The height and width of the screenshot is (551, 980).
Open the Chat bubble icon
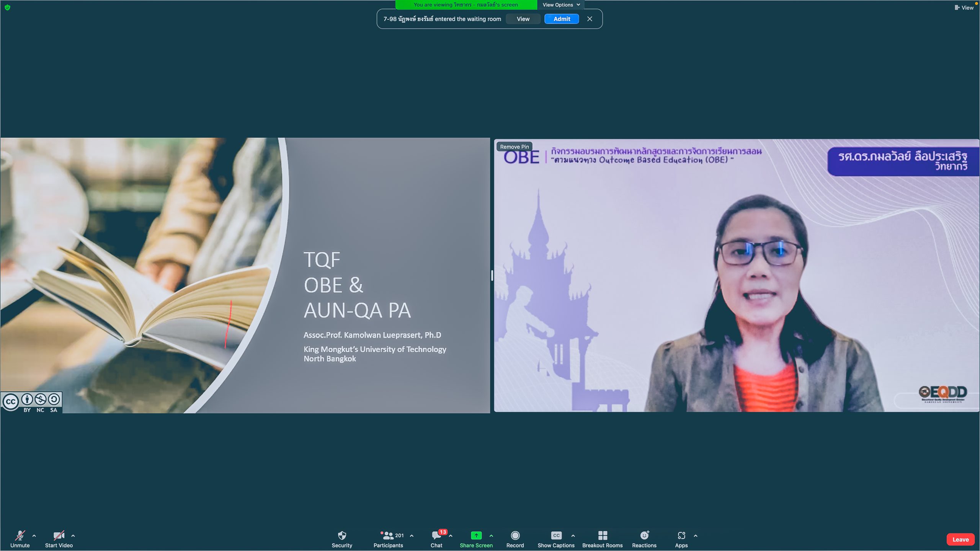pos(436,535)
